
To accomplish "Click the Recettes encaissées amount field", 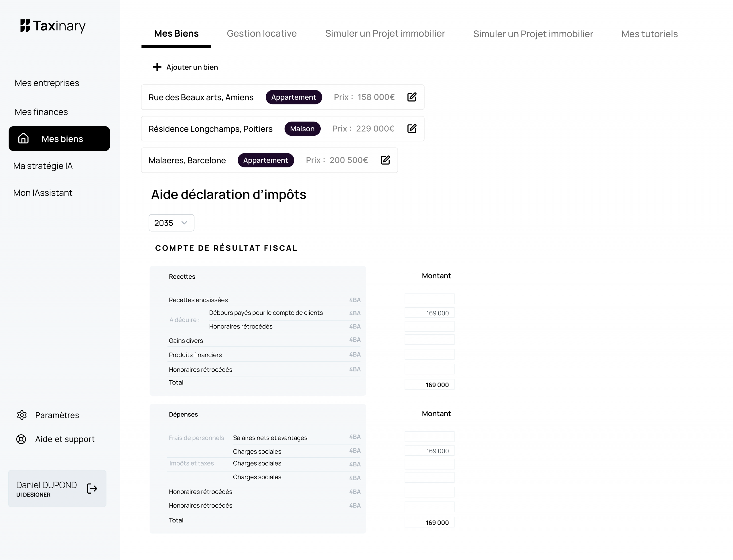I will tap(429, 299).
